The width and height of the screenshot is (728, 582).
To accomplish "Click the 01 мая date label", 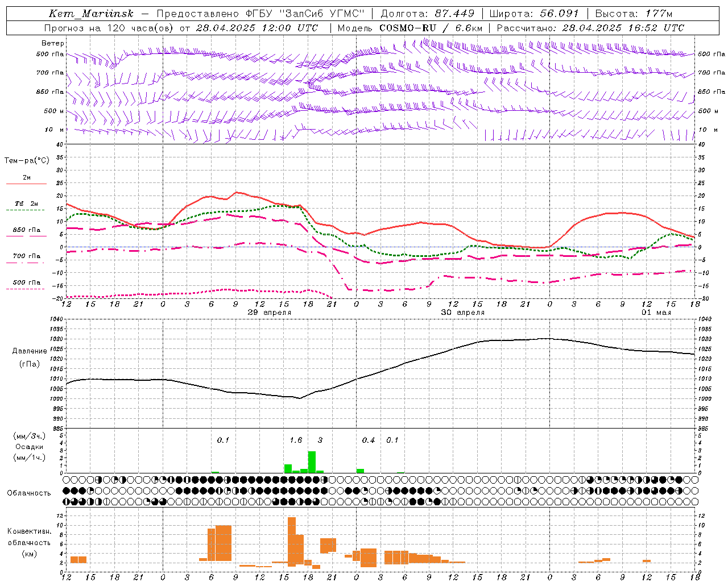I will click(x=656, y=313).
